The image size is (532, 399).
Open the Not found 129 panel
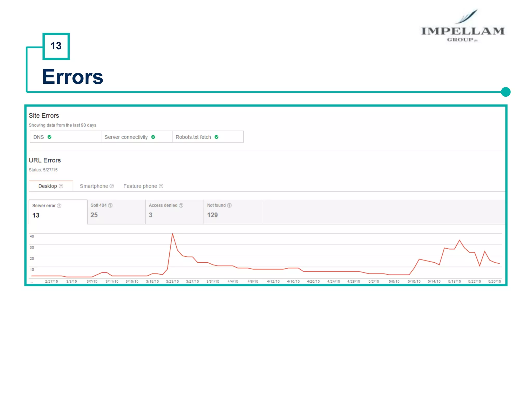click(232, 211)
